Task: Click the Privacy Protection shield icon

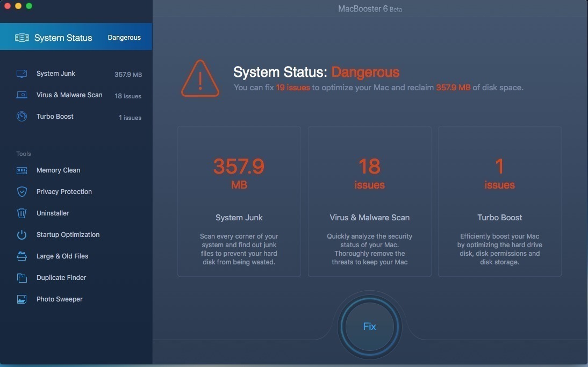Action: [x=21, y=192]
